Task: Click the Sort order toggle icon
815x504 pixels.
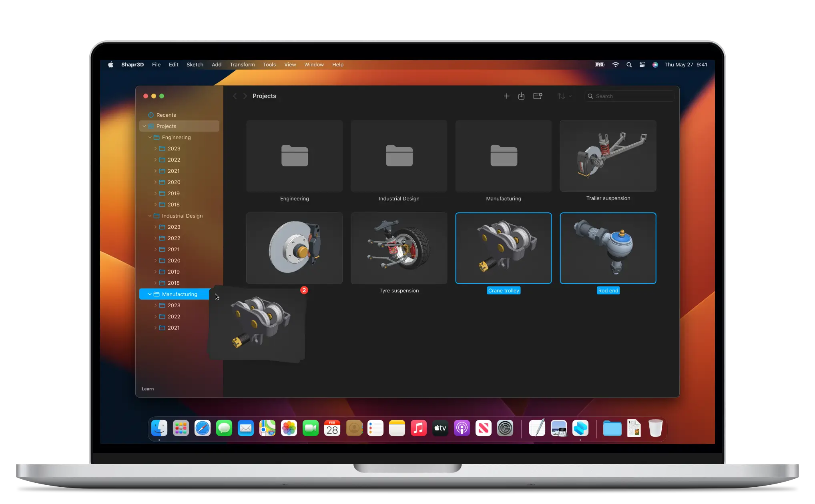Action: (x=562, y=96)
